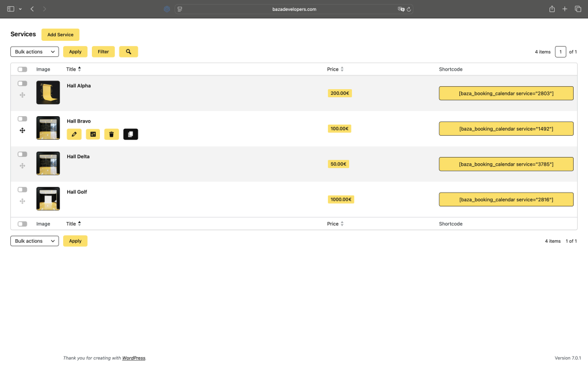Open the bottom Bulk actions dropdown
This screenshot has width=588, height=368.
pyautogui.click(x=34, y=241)
